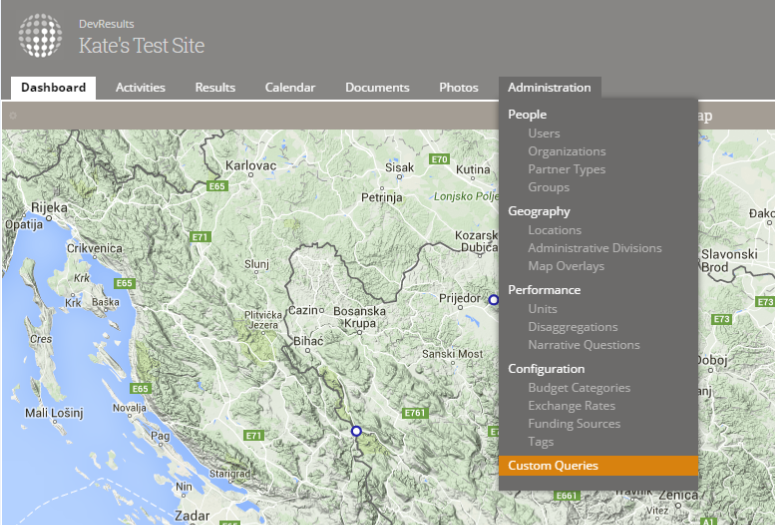Open Tags under Configuration

click(x=540, y=442)
